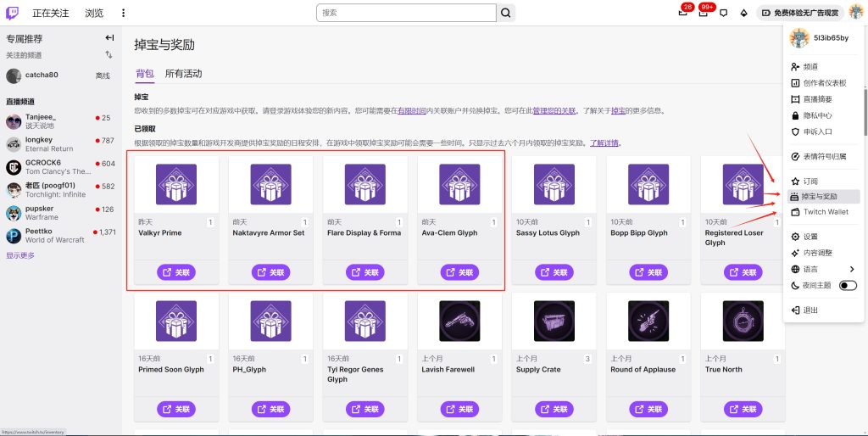This screenshot has height=436, width=868.
Task: Click connect button under Ava-Clem Glyph
Action: coord(459,272)
